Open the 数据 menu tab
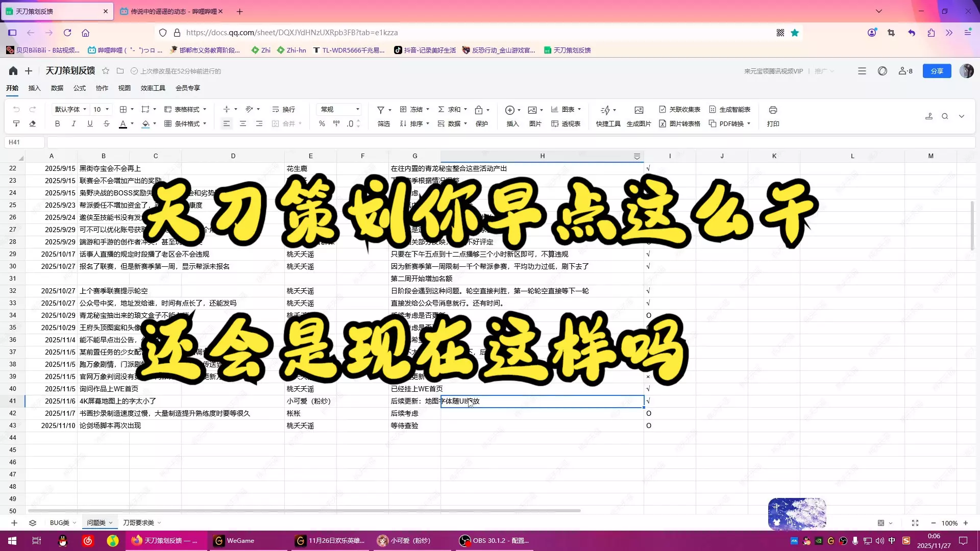Screen dimensions: 980x551 57,88
